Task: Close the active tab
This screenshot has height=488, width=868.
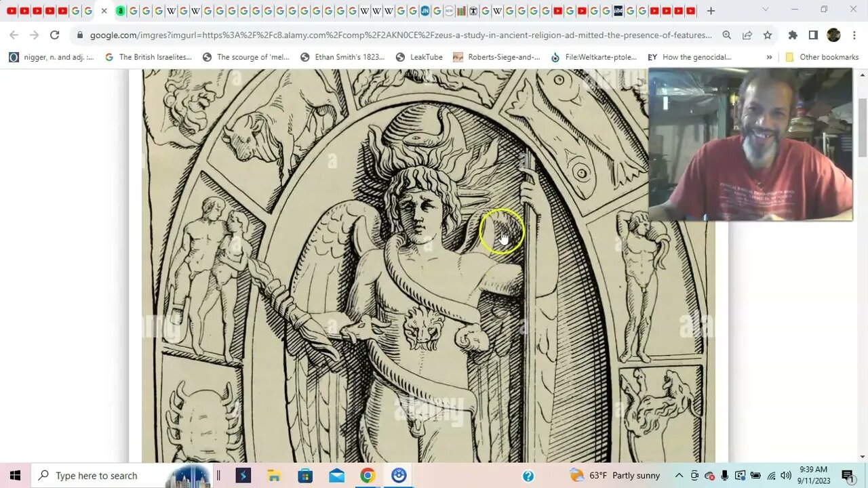Action: [104, 11]
